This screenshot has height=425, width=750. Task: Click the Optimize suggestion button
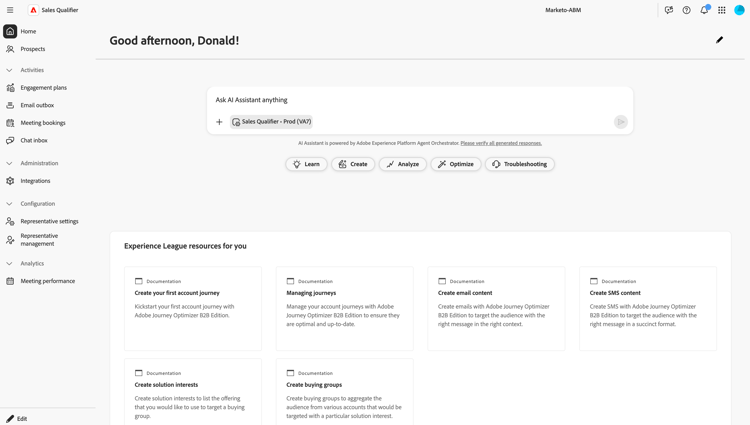coord(456,164)
